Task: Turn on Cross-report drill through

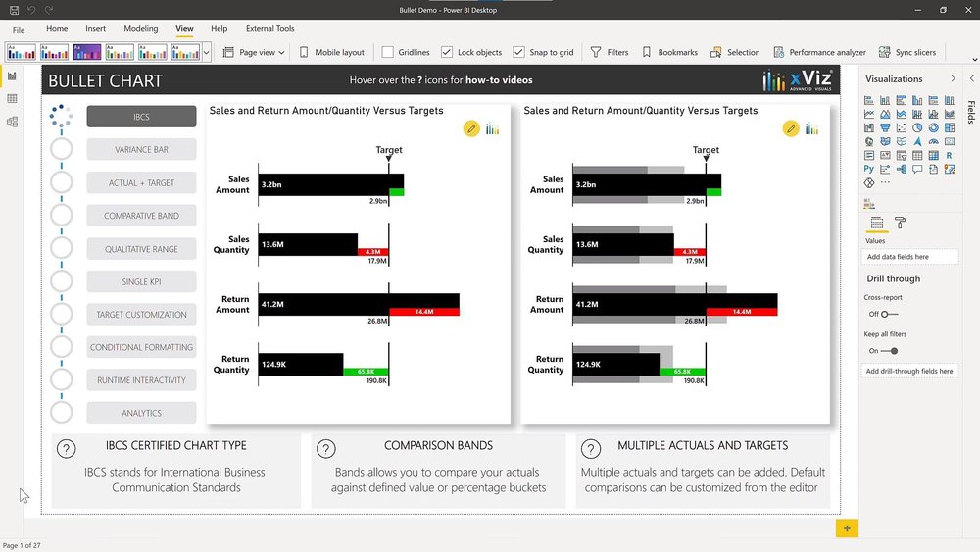Action: pos(889,314)
